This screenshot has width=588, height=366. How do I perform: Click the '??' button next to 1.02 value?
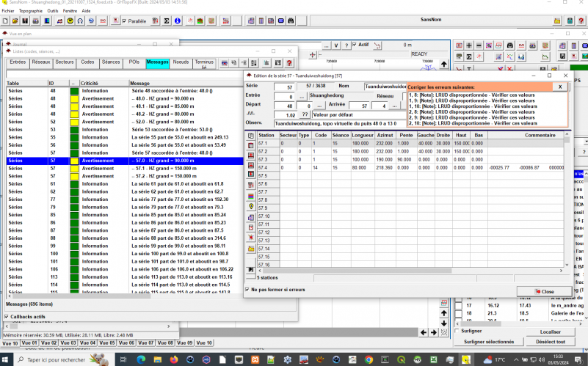(x=305, y=114)
